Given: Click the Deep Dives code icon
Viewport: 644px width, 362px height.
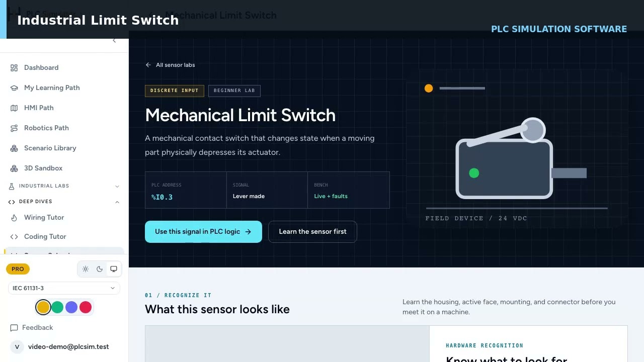Looking at the screenshot, I should click(12, 202).
